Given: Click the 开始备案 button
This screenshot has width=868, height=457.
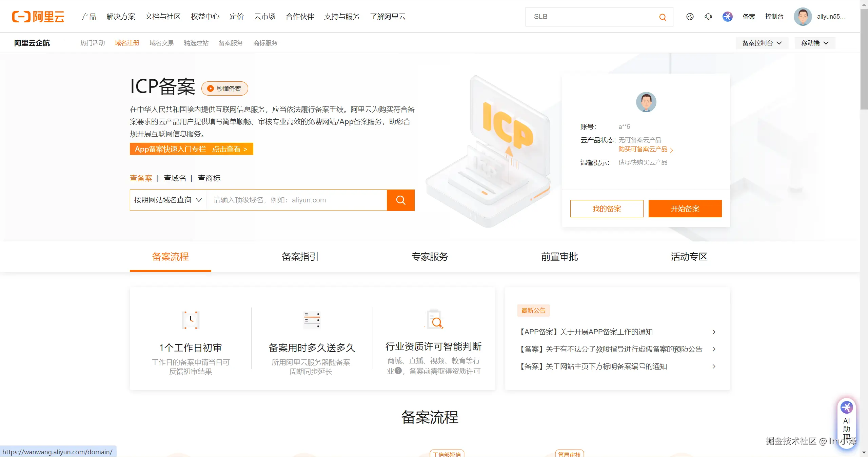Looking at the screenshot, I should [685, 208].
